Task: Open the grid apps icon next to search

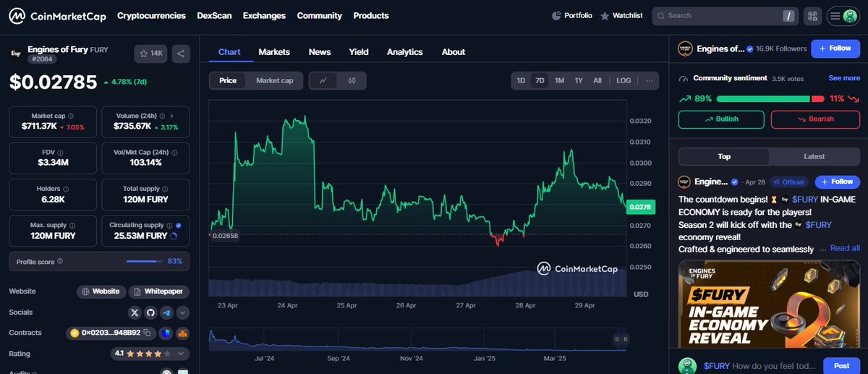Action: point(812,15)
